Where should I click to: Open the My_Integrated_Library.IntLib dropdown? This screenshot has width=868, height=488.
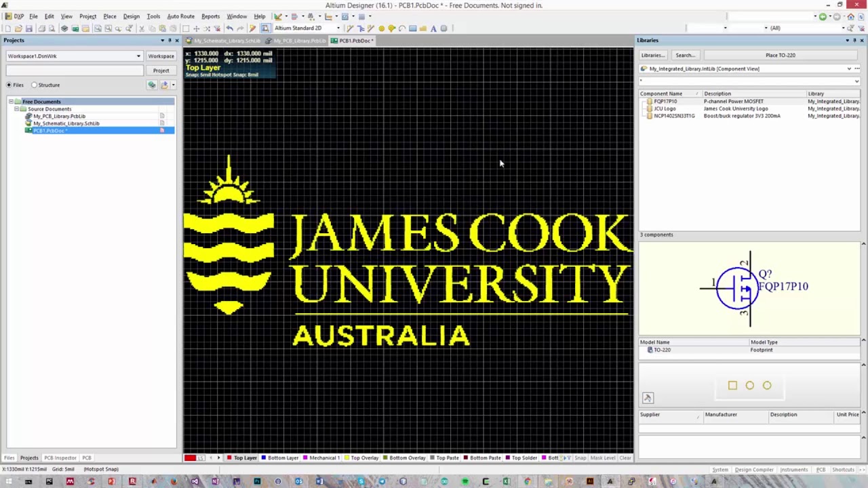[x=849, y=68]
